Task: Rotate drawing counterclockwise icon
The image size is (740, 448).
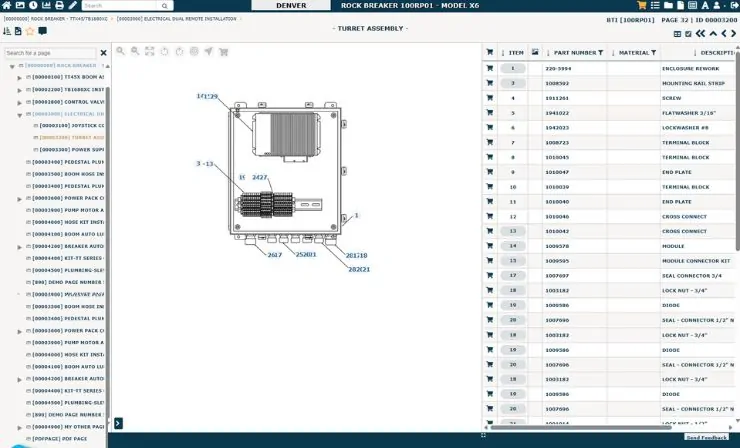Action: [164, 51]
